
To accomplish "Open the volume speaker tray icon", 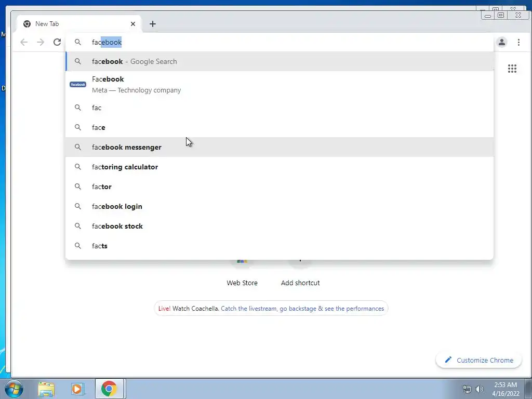I will coord(479,389).
